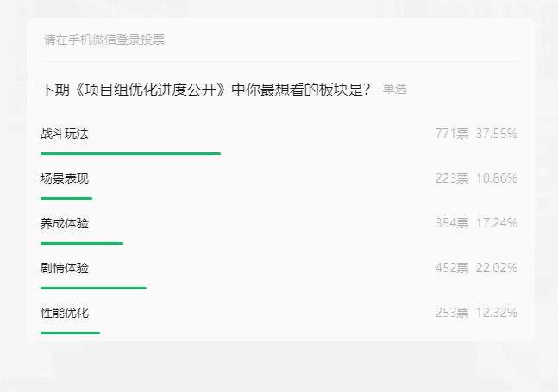
Task: Click the 37.55% percentage result
Action: (x=497, y=134)
